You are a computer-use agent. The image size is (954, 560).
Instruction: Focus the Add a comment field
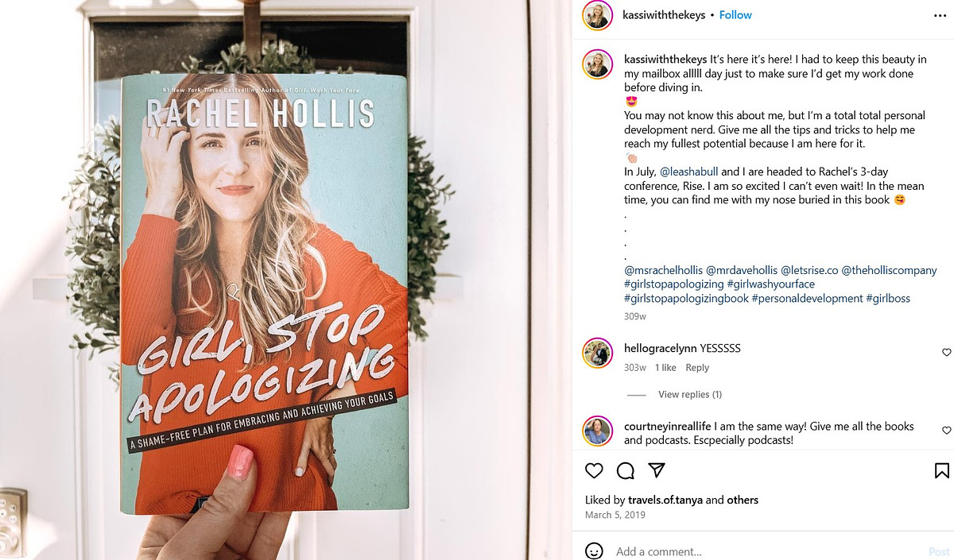click(x=763, y=551)
